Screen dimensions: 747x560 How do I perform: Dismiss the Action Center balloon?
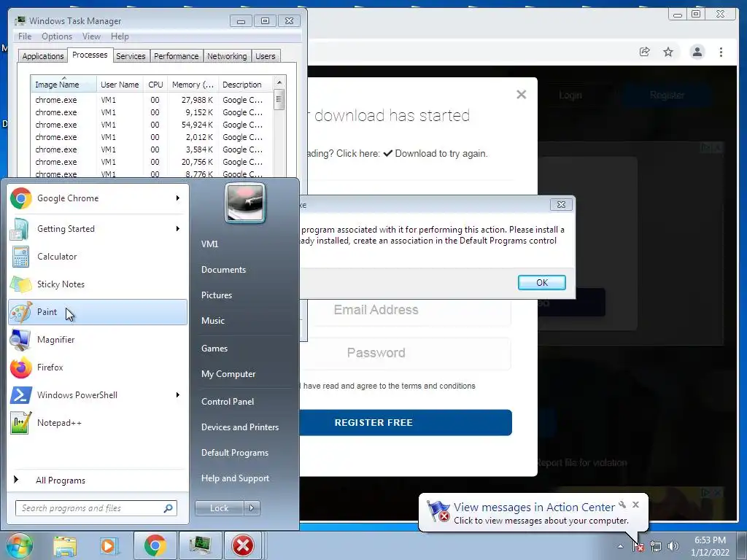click(x=635, y=505)
